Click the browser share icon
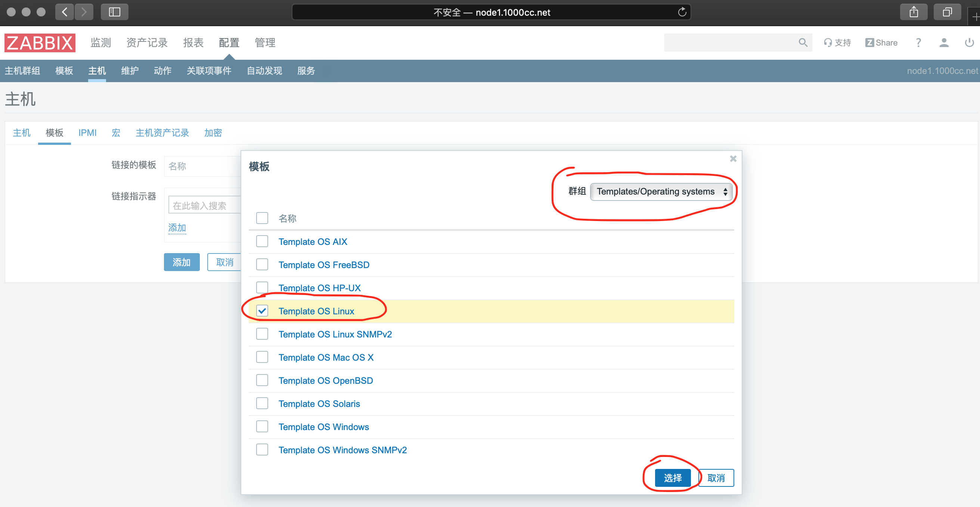The image size is (980, 507). (914, 12)
